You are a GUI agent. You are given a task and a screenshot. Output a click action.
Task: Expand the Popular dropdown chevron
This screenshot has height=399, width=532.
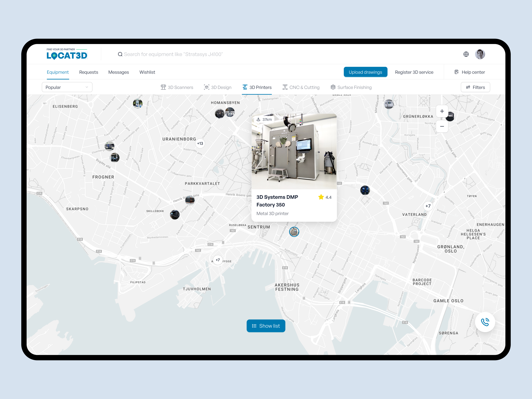tap(87, 87)
